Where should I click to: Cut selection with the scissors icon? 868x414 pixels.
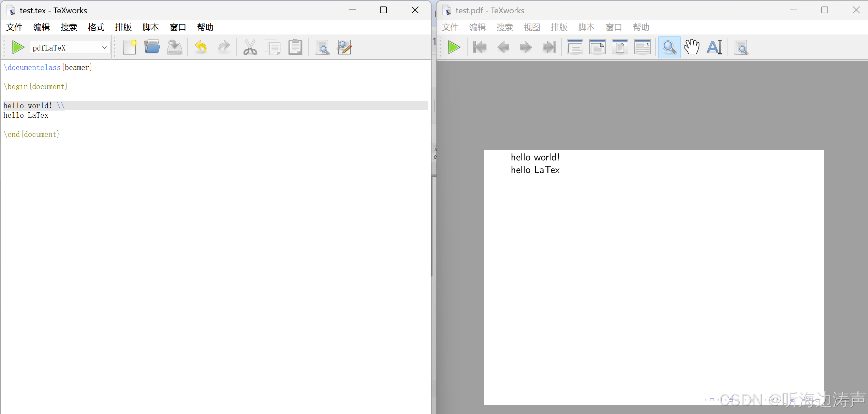click(250, 47)
